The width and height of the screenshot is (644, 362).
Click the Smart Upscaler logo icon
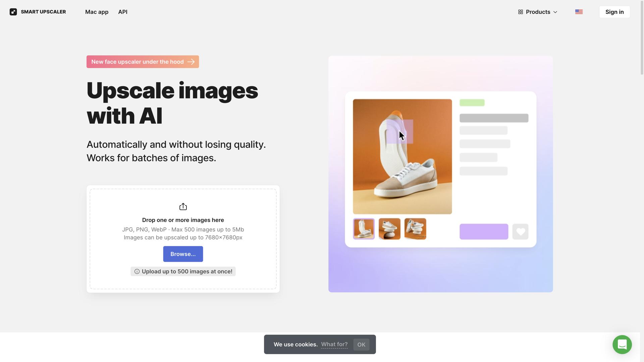pos(13,12)
